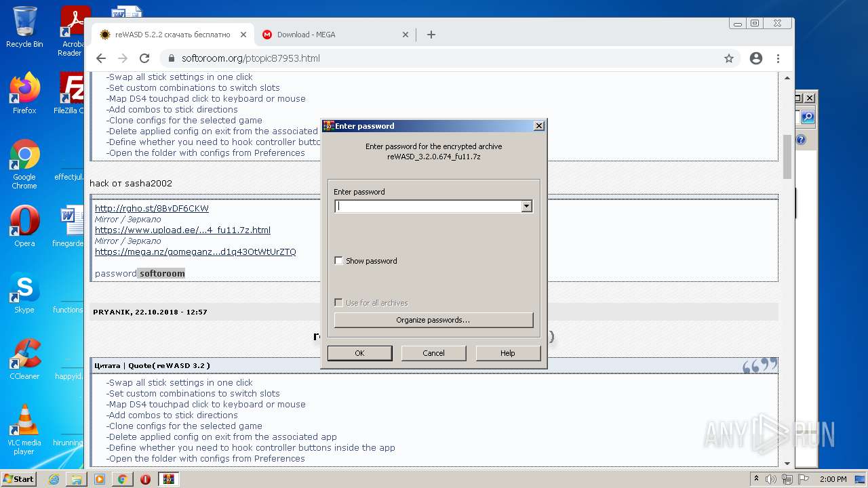Click the Opera taskbar icon
This screenshot has height=488, width=868.
(146, 479)
